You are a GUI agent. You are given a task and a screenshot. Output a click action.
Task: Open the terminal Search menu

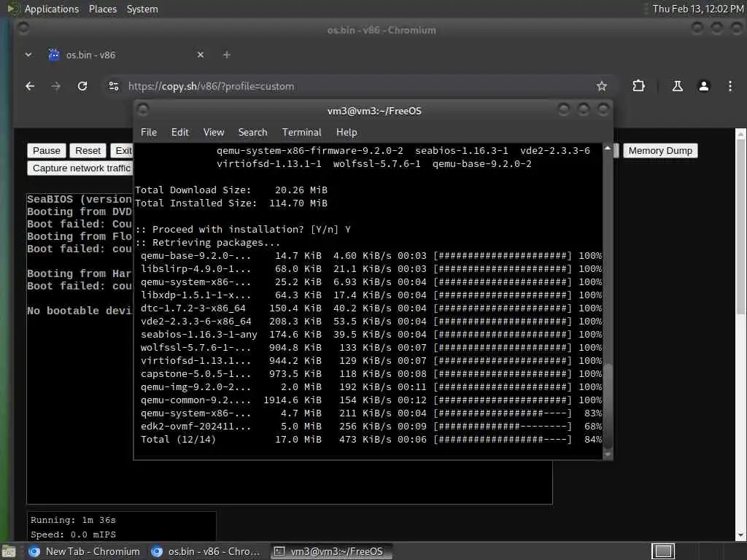click(252, 133)
